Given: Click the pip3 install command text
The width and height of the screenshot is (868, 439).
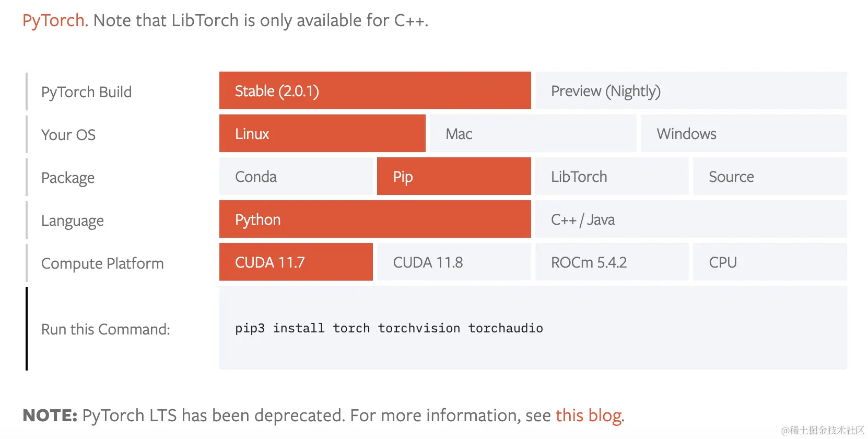Looking at the screenshot, I should point(389,328).
